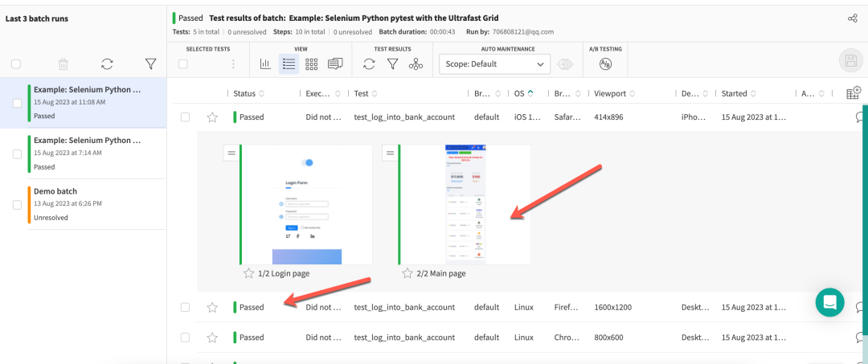This screenshot has height=364, width=868.
Task: Switch to the bar chart view
Action: click(266, 64)
